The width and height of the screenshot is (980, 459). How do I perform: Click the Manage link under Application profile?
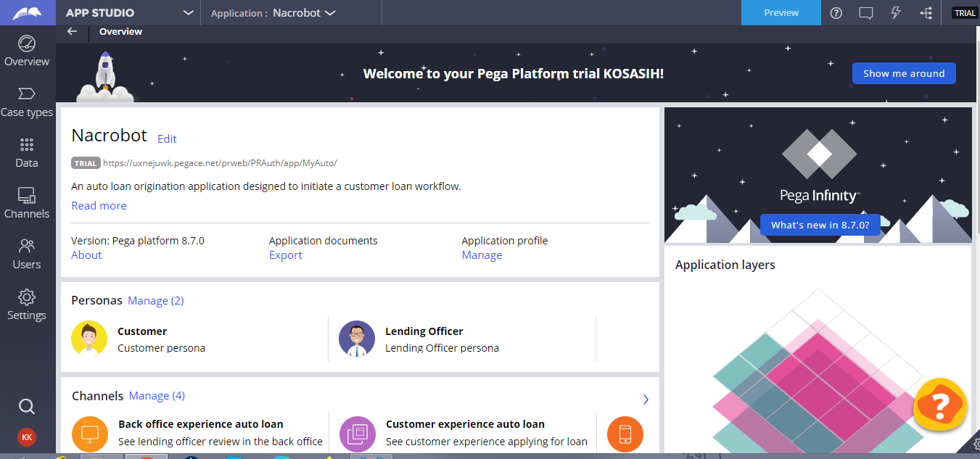482,255
